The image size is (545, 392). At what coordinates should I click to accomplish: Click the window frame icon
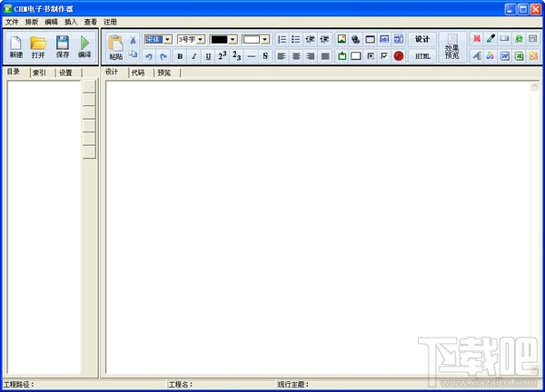[x=371, y=39]
